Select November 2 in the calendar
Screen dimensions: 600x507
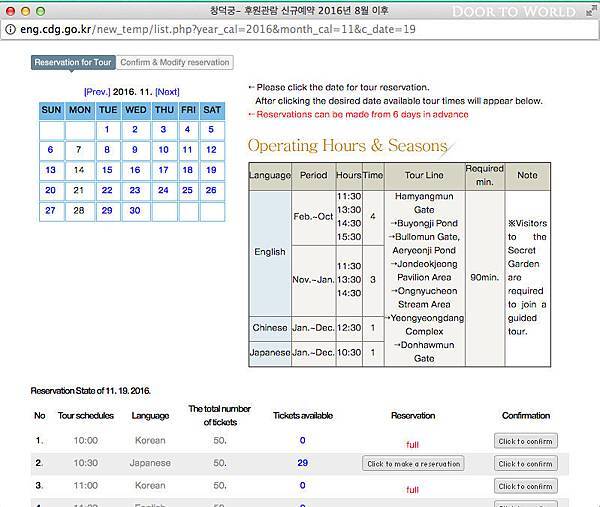point(135,129)
